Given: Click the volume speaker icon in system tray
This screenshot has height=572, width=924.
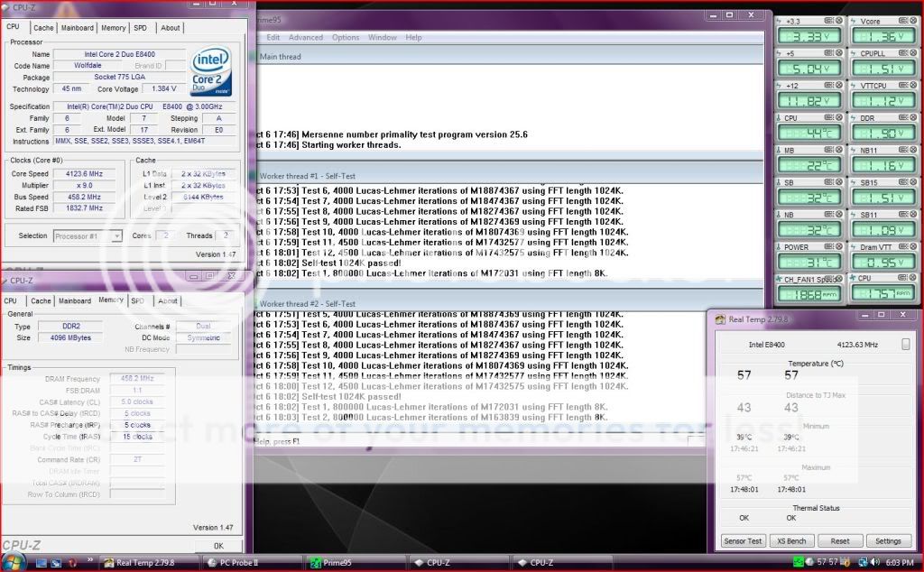Looking at the screenshot, I should pos(875,562).
